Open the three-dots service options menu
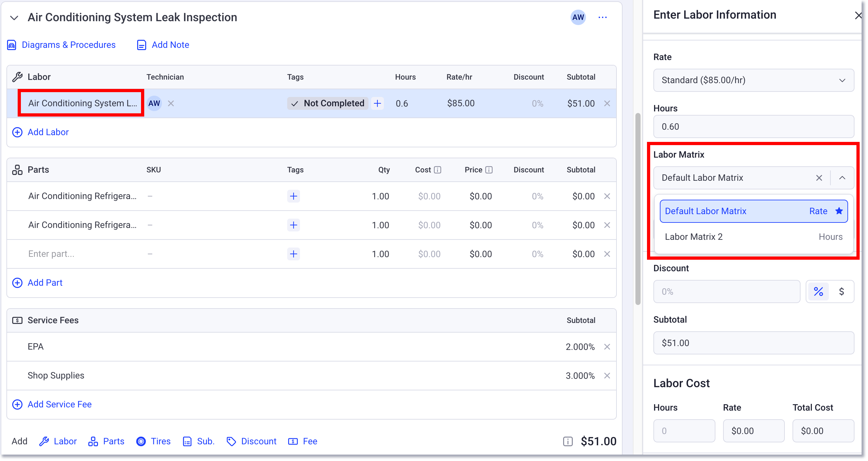This screenshot has height=461, width=868. tap(602, 17)
